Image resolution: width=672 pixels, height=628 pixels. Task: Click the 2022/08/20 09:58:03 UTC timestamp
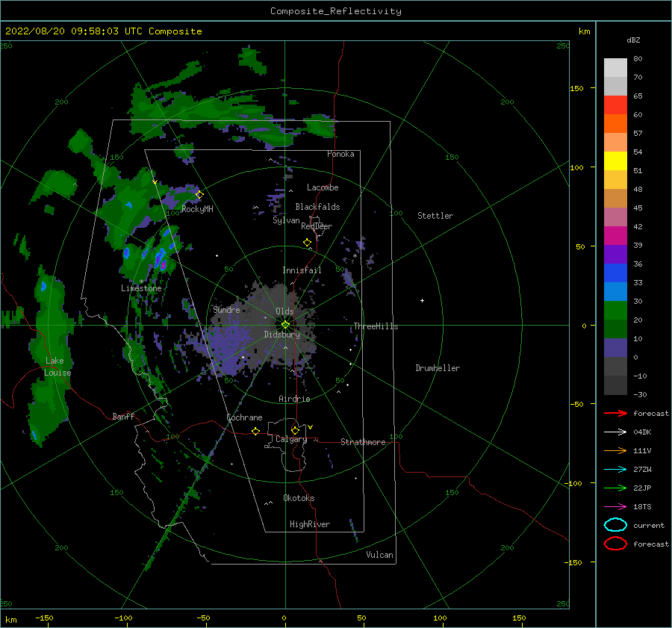(x=103, y=31)
